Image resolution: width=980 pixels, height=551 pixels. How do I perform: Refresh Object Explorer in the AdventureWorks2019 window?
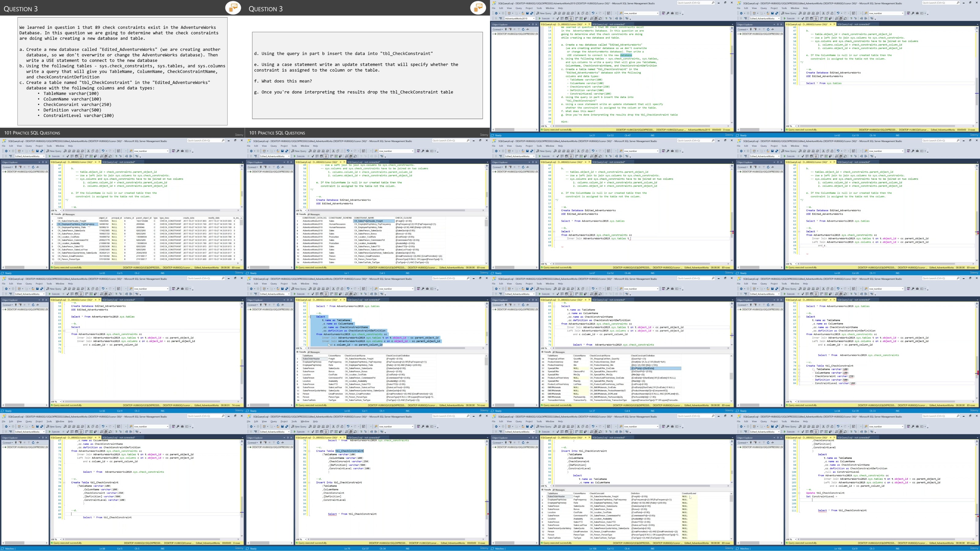point(523,29)
